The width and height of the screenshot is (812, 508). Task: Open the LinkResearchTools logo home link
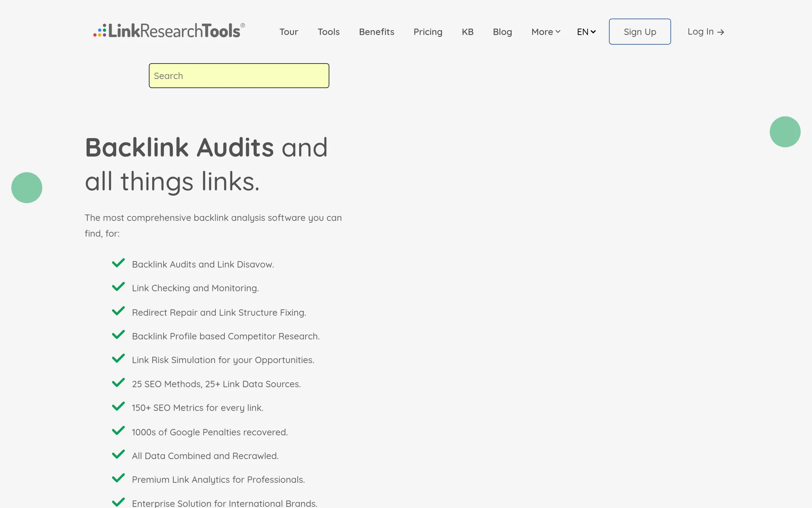point(169,31)
